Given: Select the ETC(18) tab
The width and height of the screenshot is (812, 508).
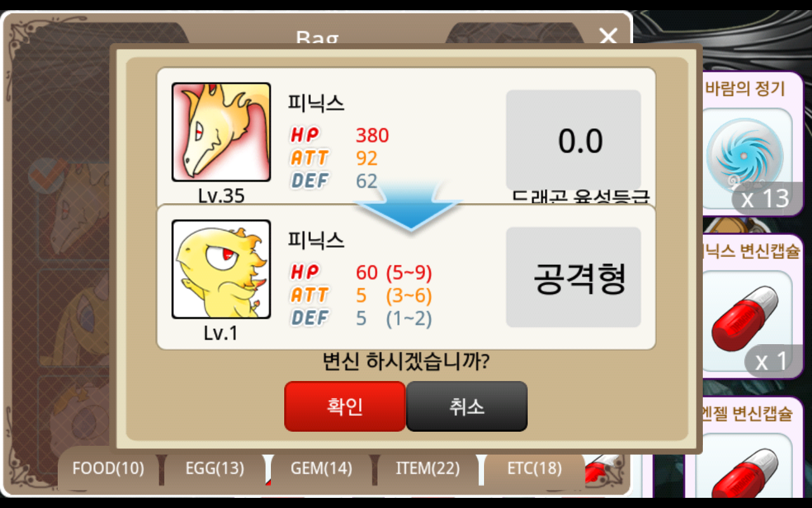Looking at the screenshot, I should coord(534,469).
